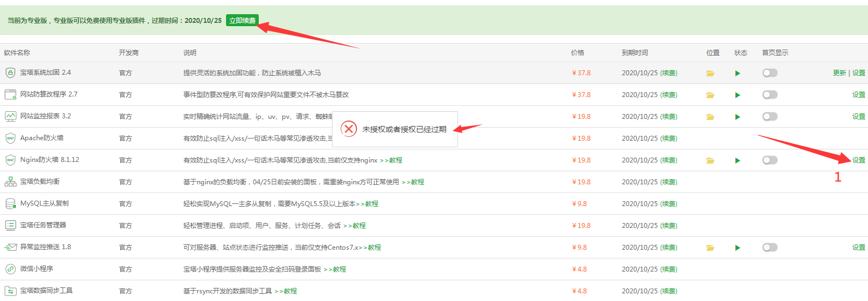Click 续费 link in 网站防篡改程序 row

(x=669, y=95)
